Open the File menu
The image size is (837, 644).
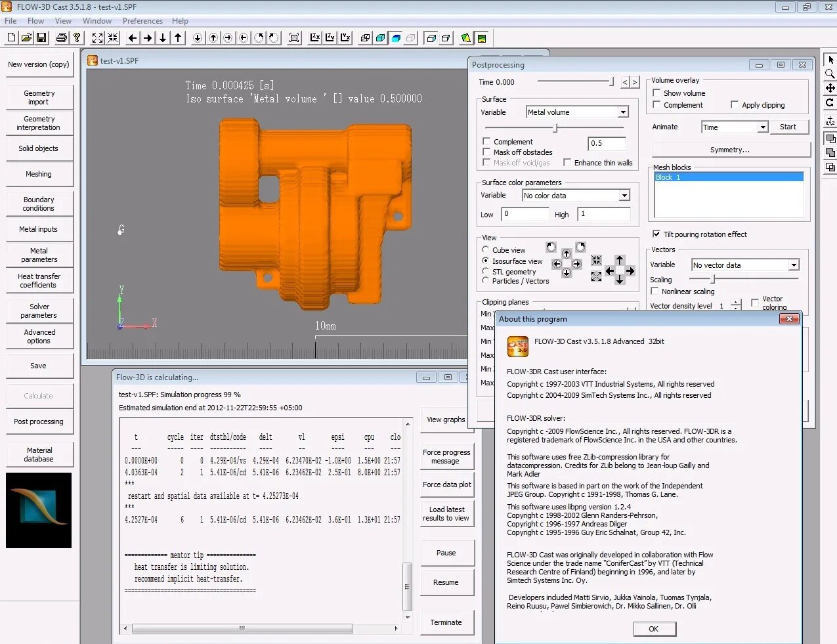point(11,21)
